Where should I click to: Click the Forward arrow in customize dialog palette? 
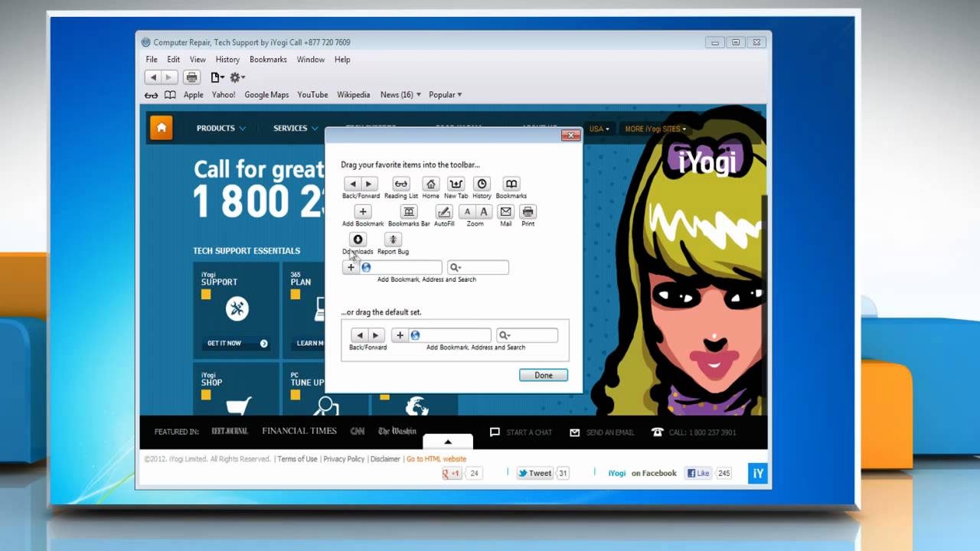369,184
